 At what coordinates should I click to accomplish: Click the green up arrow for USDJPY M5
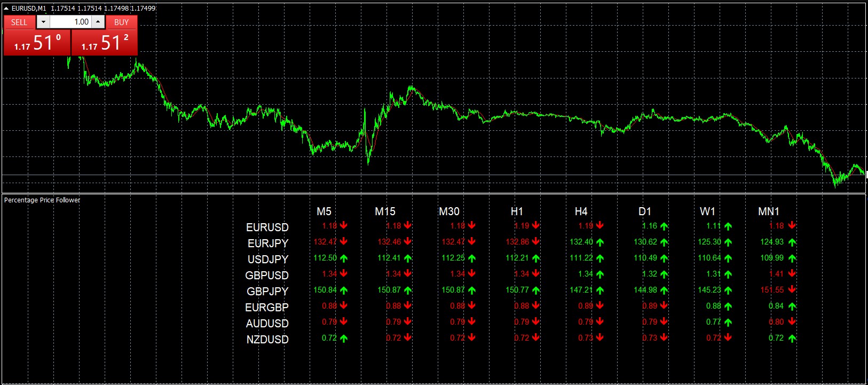click(344, 258)
